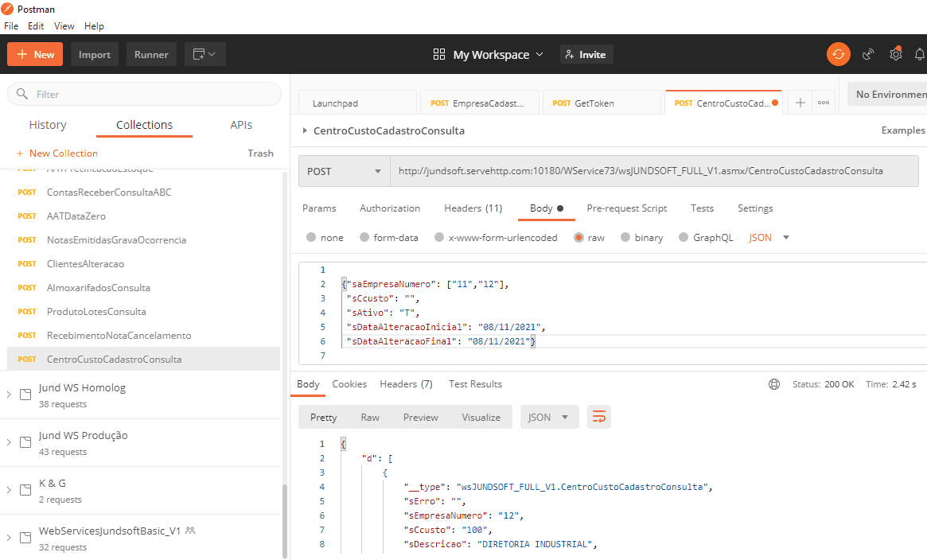The width and height of the screenshot is (927, 560).
Task: Switch to the Headers (11) request tab
Action: 473,208
